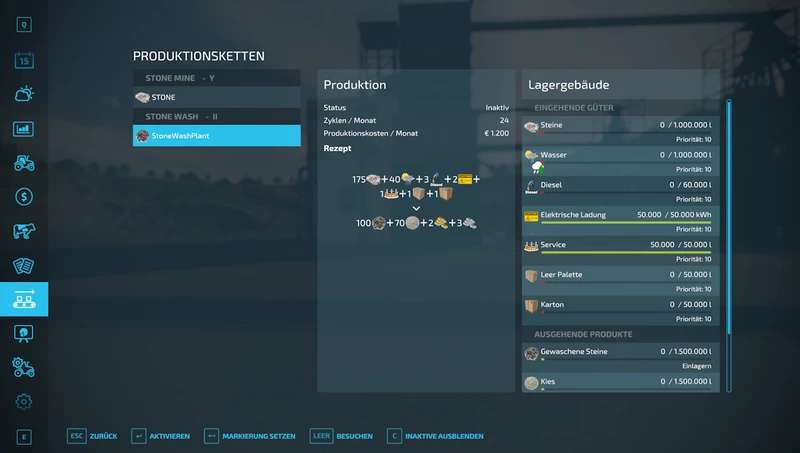Screen dimensions: 800x453
Task: Open the weather forecast page
Action: tap(24, 95)
